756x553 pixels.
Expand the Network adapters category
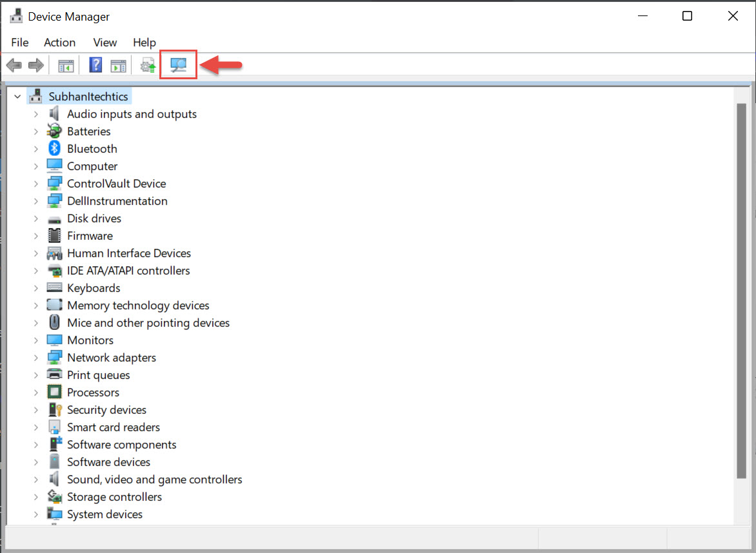point(36,357)
